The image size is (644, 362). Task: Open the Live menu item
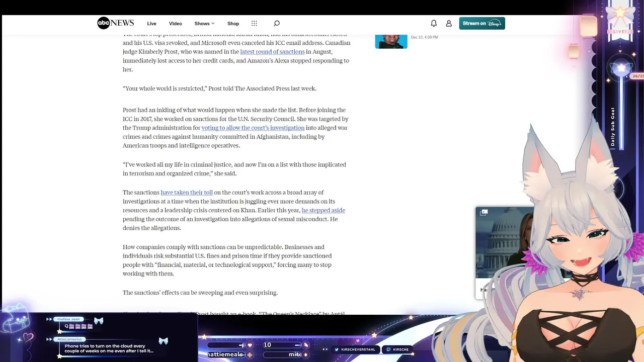tap(151, 24)
